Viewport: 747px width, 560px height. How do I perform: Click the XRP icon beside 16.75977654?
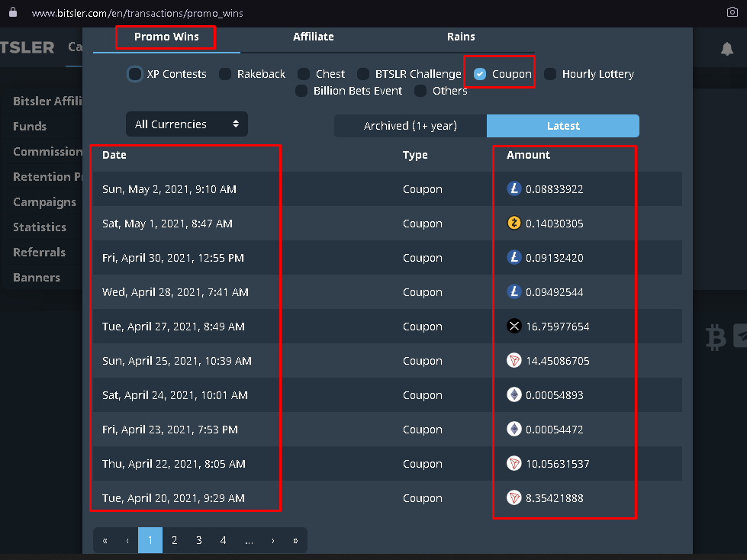point(514,327)
